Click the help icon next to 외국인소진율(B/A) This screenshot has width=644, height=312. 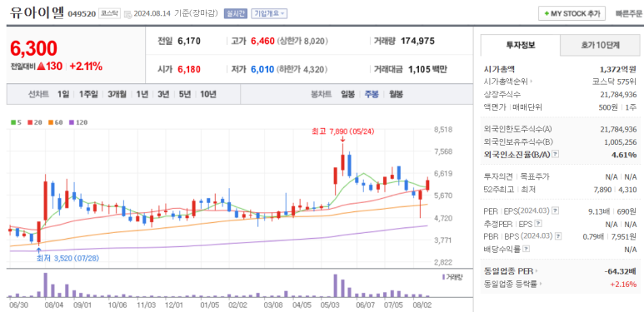(556, 154)
